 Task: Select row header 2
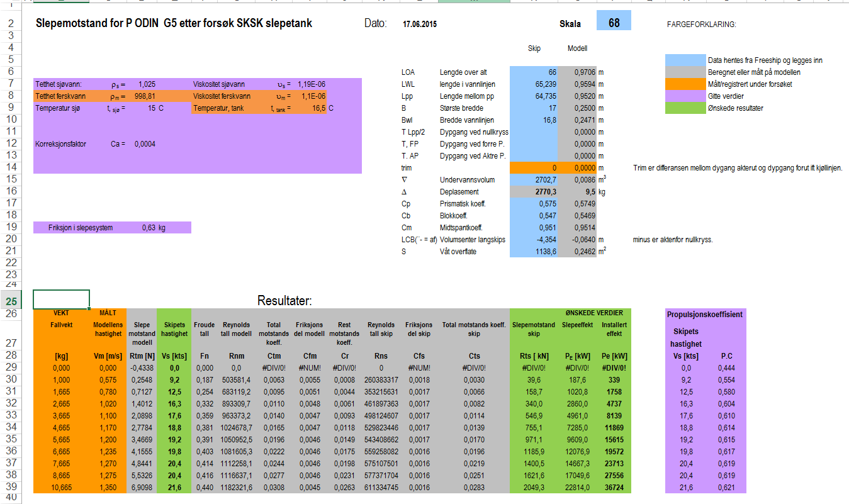(11, 24)
